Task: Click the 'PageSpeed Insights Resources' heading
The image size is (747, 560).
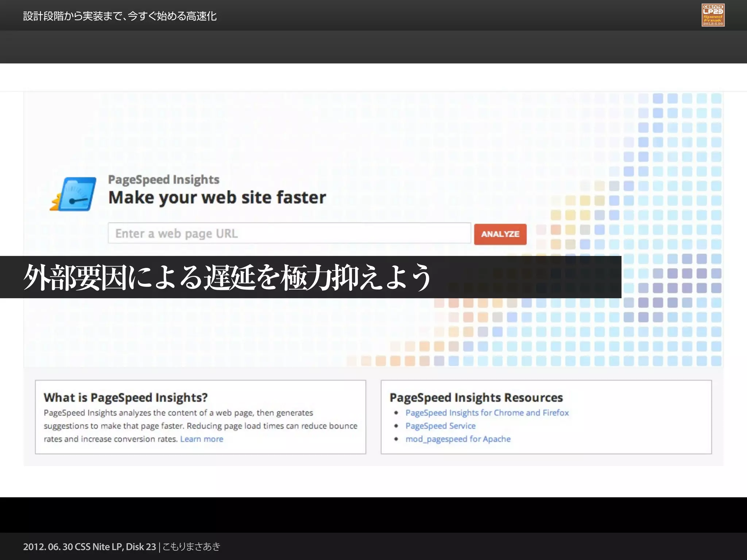Action: (x=476, y=397)
